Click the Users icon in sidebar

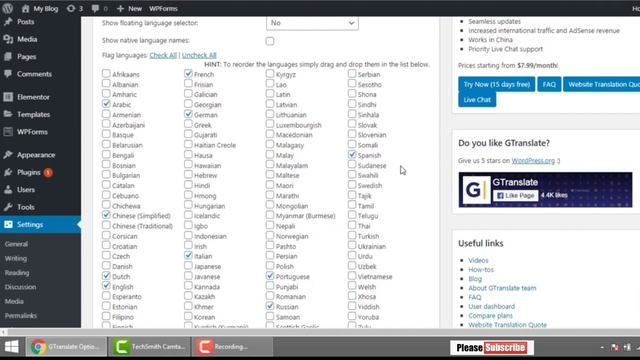click(x=8, y=189)
